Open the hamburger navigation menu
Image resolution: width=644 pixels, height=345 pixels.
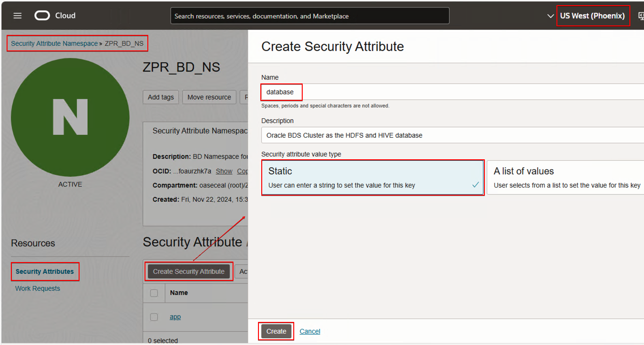[17, 16]
